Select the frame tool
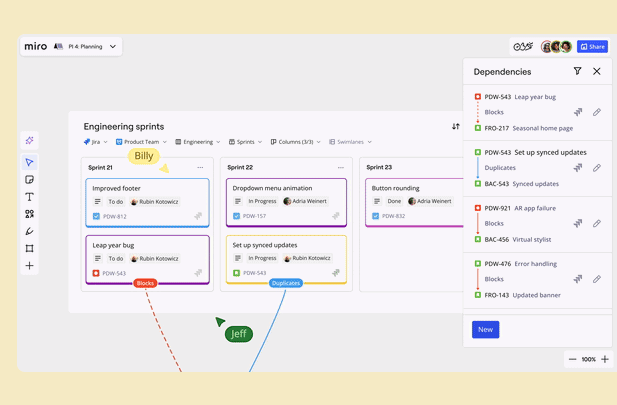Viewport: 617px width, 405px height. (x=30, y=248)
